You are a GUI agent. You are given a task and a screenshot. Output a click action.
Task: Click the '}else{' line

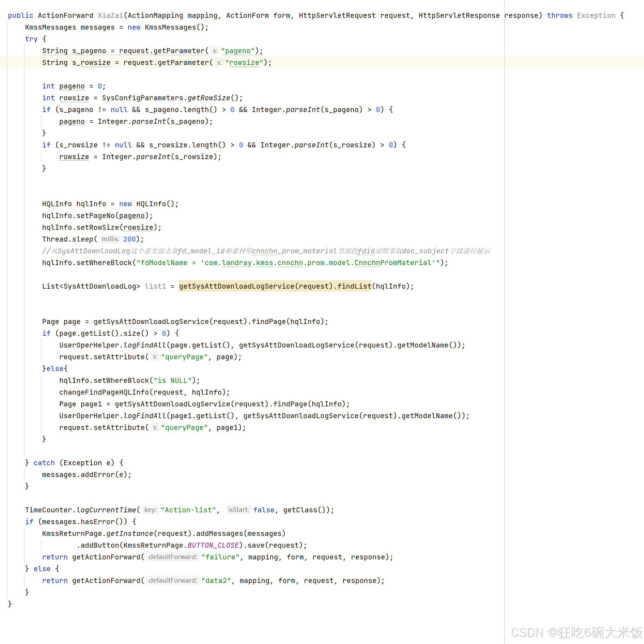click(55, 369)
